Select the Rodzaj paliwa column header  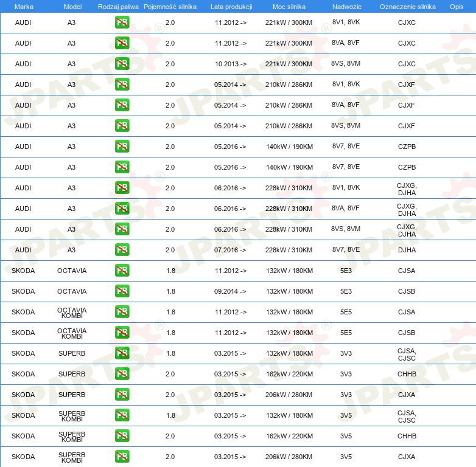pos(118,6)
